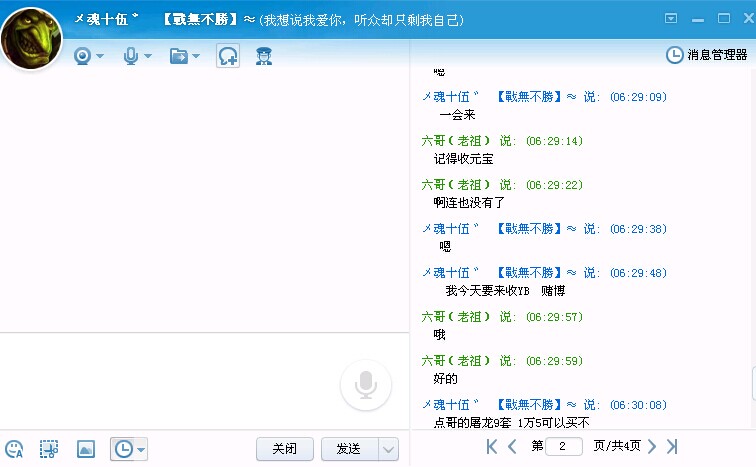
Task: Click the remote desktop assist icon
Action: click(x=228, y=56)
